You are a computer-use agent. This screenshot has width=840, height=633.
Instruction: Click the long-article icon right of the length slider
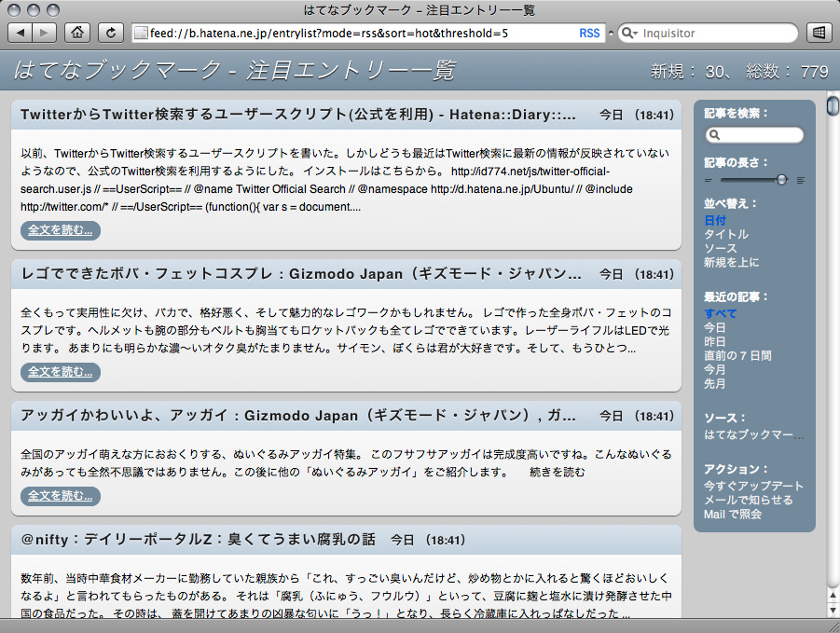pyautogui.click(x=801, y=181)
